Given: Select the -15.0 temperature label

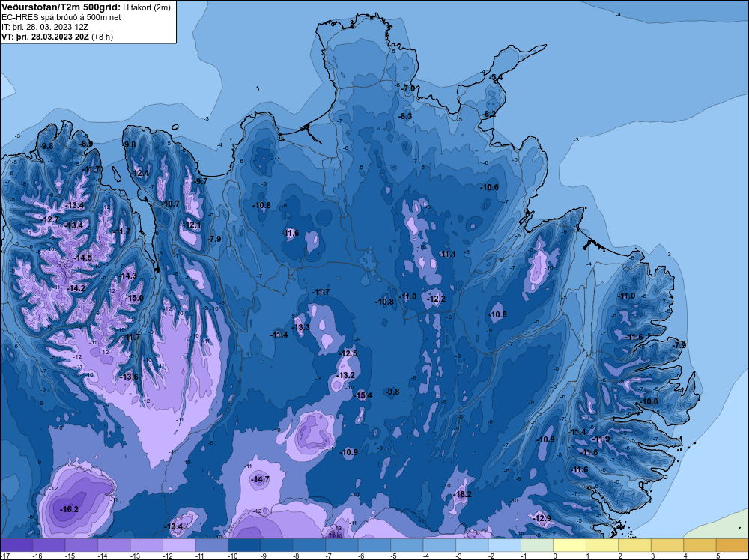Looking at the screenshot, I should pyautogui.click(x=134, y=299).
